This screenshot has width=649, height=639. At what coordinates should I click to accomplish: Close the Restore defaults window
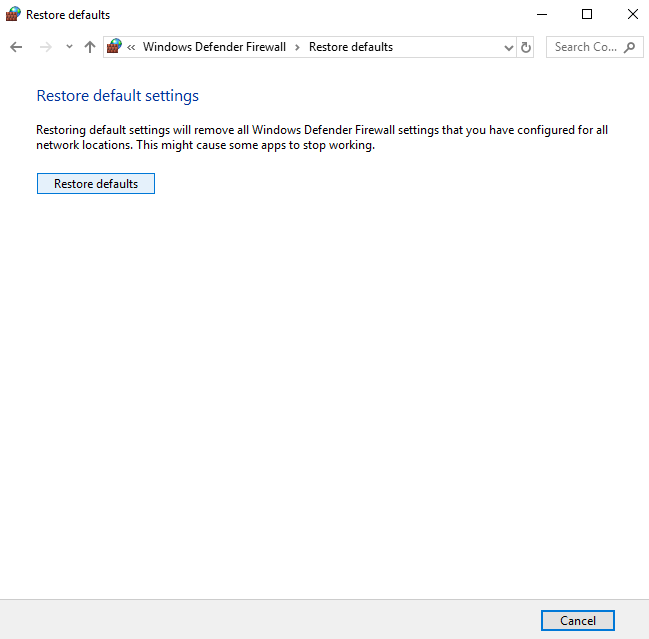(632, 14)
